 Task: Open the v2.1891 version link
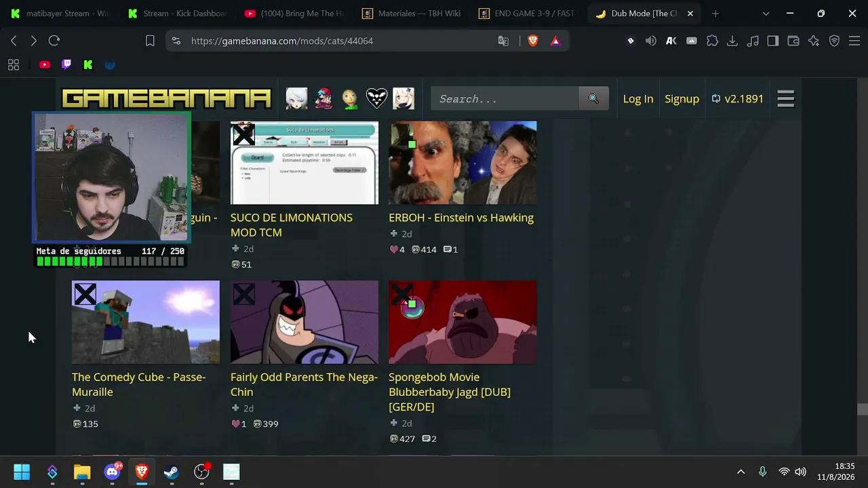pyautogui.click(x=737, y=99)
